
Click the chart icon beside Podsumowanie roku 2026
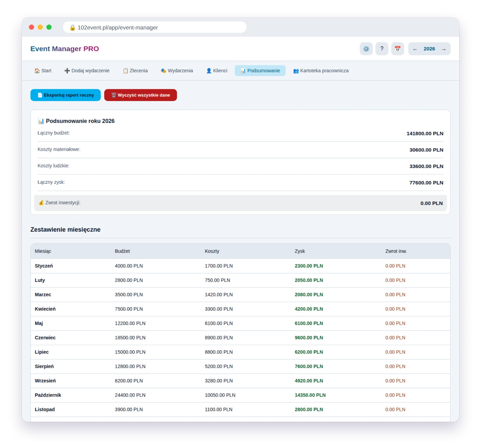click(41, 121)
